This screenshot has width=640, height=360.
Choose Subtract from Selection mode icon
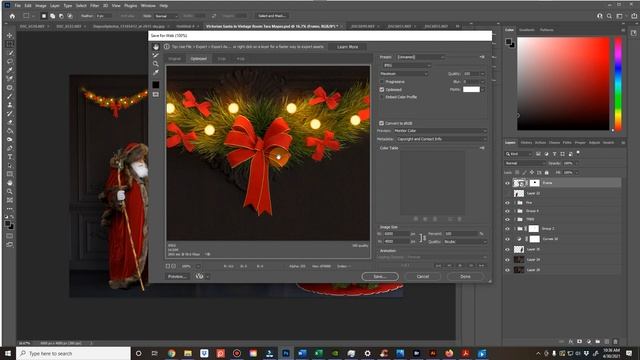(61, 16)
